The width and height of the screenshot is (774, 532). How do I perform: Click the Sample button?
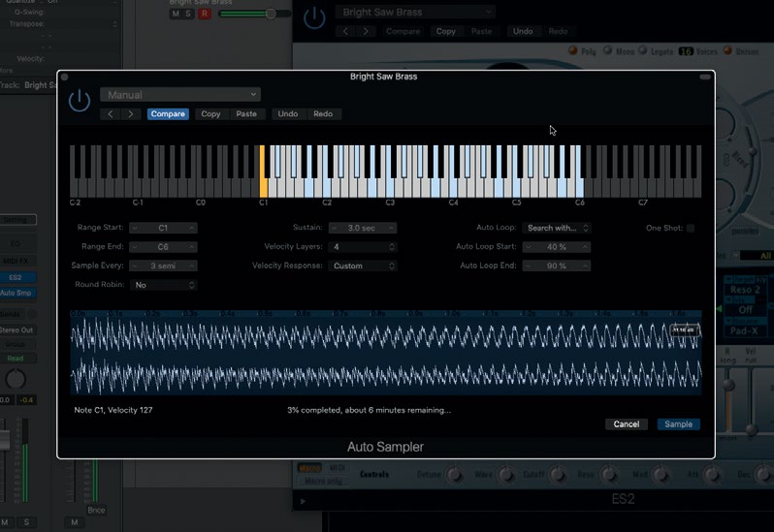click(678, 424)
